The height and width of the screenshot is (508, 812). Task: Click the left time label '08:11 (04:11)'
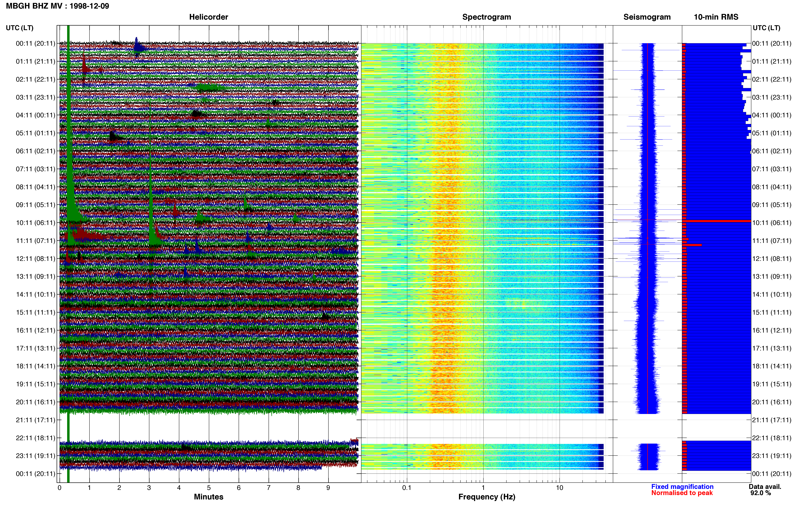(36, 187)
